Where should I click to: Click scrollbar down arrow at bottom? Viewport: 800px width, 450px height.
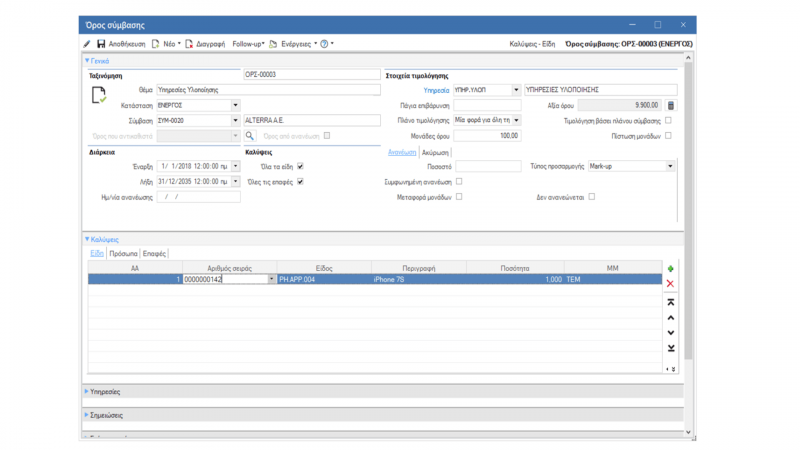(688, 432)
